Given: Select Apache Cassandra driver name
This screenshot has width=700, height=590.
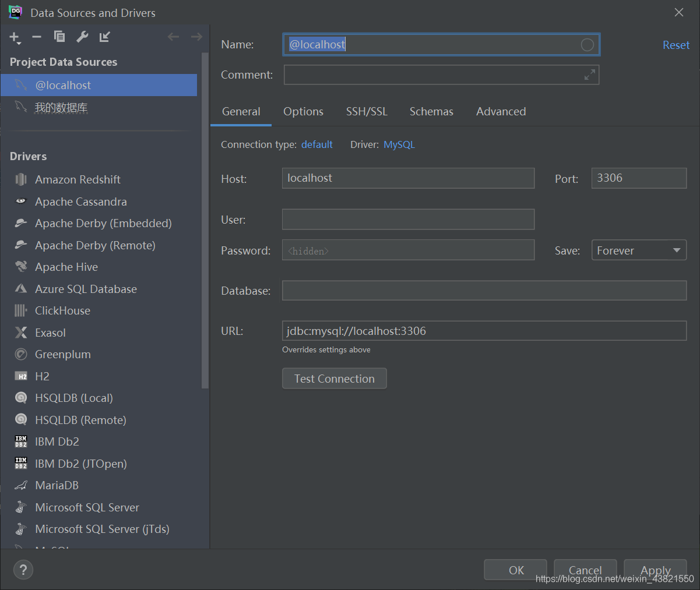Looking at the screenshot, I should [81, 202].
